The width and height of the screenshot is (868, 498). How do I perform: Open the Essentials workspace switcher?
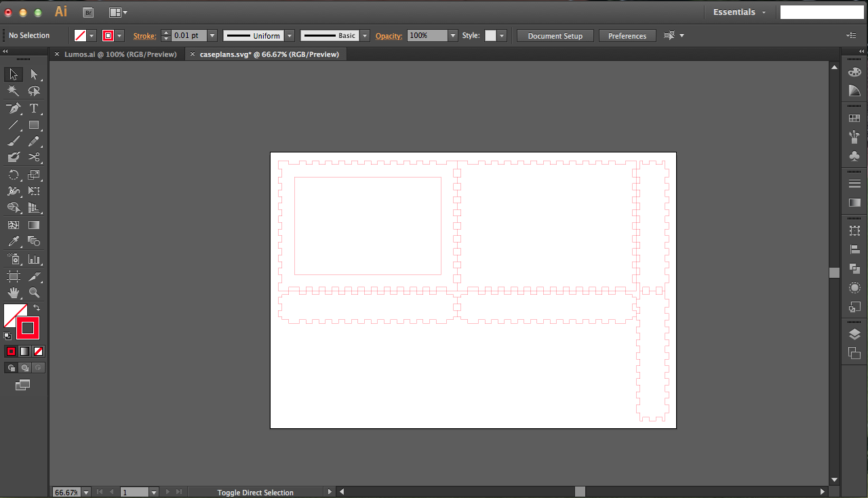[x=739, y=12]
